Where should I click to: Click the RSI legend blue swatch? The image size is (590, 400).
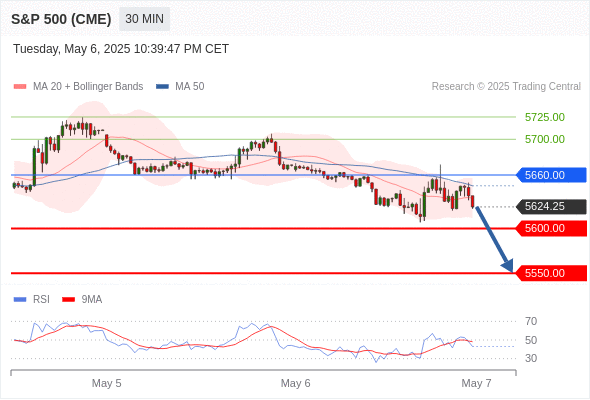[20, 300]
